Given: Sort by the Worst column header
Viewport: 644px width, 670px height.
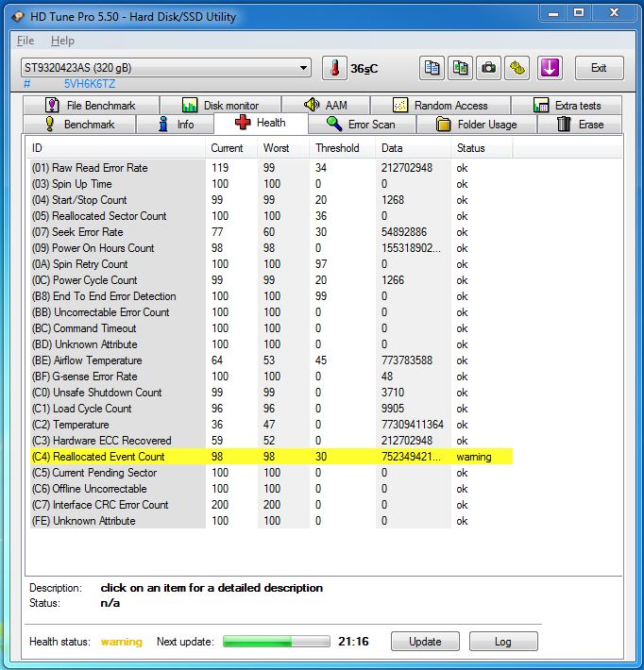Looking at the screenshot, I should pyautogui.click(x=283, y=148).
